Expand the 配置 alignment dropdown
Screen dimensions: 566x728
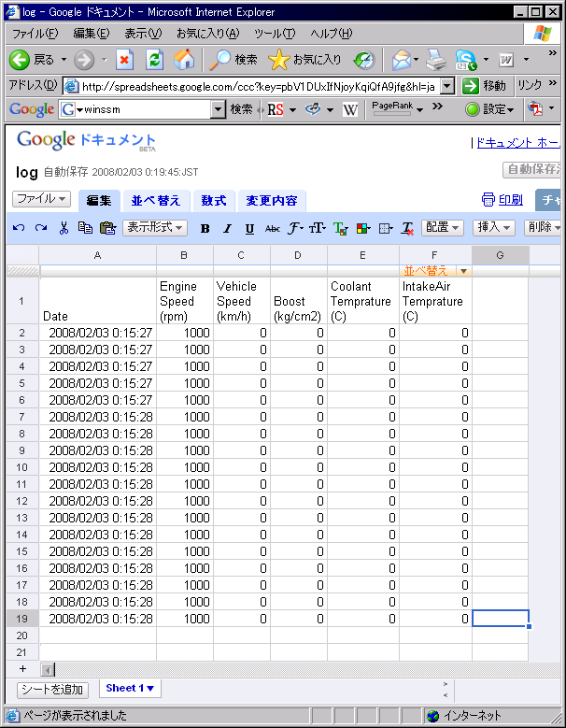pyautogui.click(x=443, y=228)
